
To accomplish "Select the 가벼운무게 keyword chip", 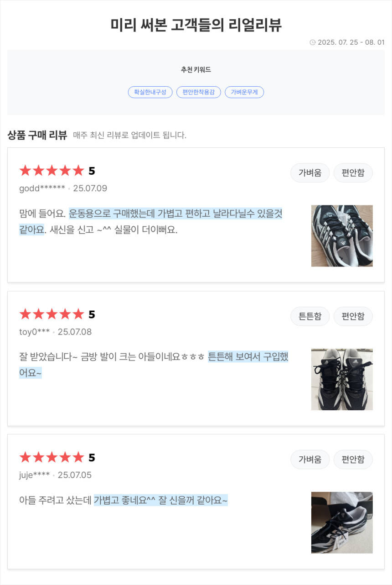I will (244, 92).
